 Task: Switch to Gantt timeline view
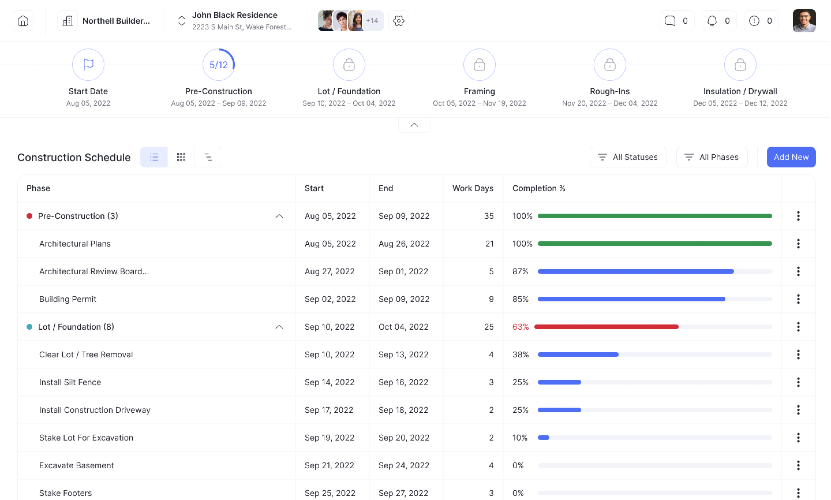tap(208, 157)
